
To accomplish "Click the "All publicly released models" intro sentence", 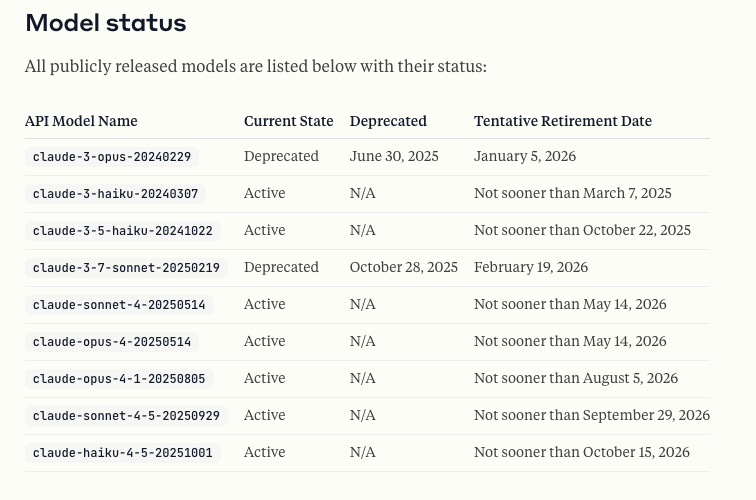I will click(255, 68).
